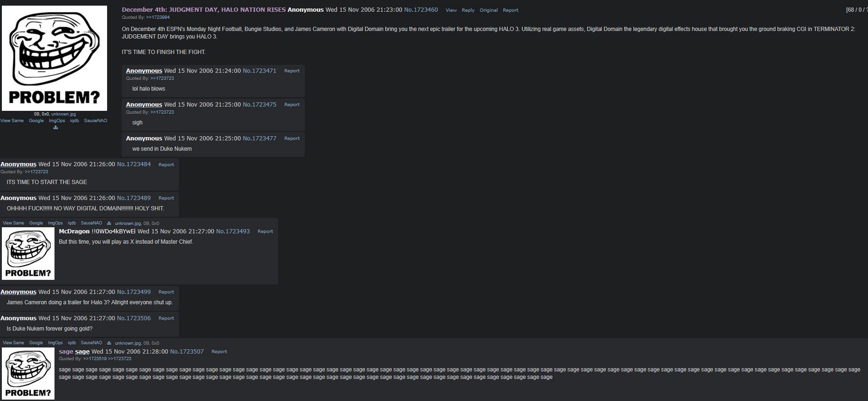Click the underlined 'sage' name on post No.1723507

pyautogui.click(x=82, y=352)
